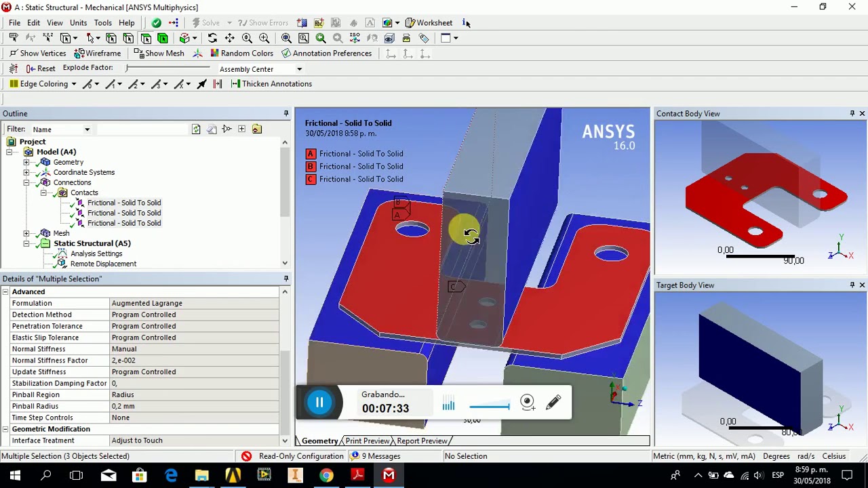
Task: Click the red bars icon near Thicken Annotations
Action: pyautogui.click(x=217, y=83)
